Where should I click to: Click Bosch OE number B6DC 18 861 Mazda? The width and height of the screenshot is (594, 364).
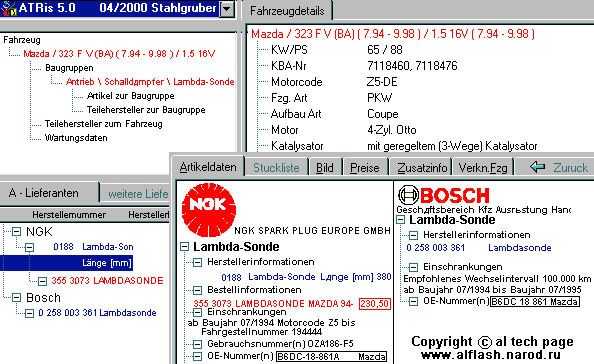point(535,302)
